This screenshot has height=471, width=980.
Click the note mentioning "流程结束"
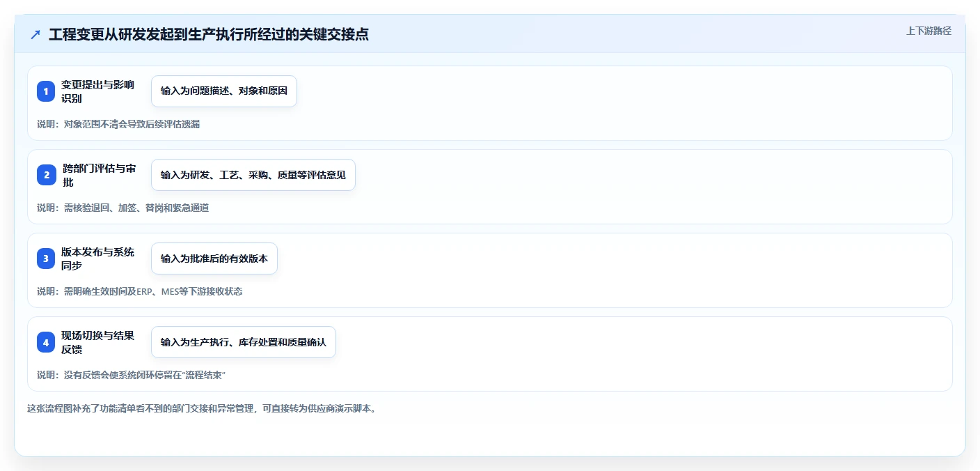[x=131, y=375]
